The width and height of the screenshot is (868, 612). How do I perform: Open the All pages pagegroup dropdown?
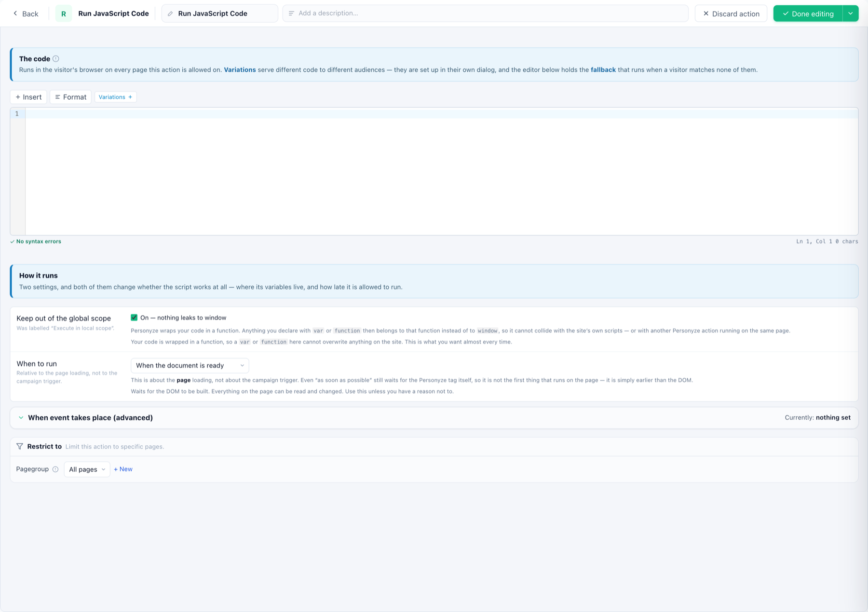87,469
